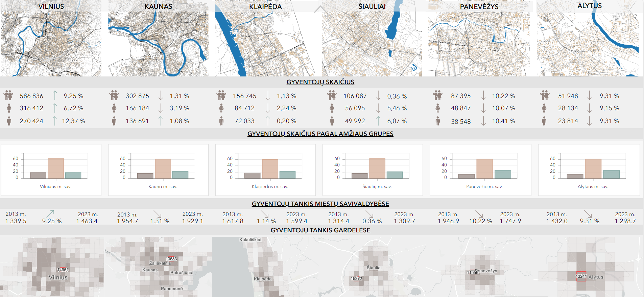Select the Vilnius city map thumbnail
Viewport: 644px width, 297px height.
51,38
